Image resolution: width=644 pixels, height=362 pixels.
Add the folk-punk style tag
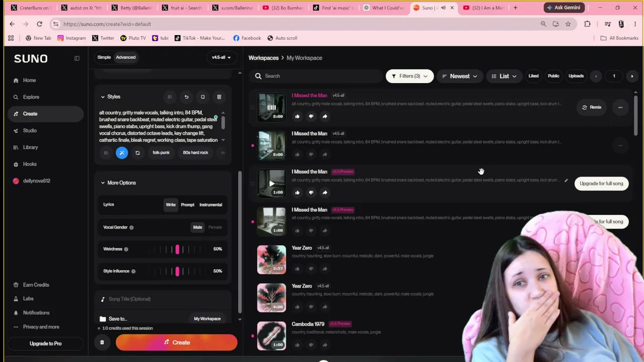pyautogui.click(x=161, y=153)
